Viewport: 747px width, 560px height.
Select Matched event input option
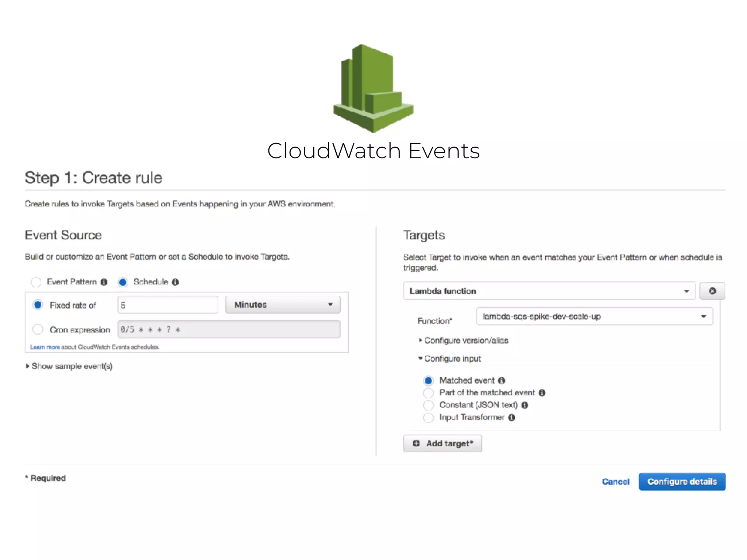pos(429,381)
